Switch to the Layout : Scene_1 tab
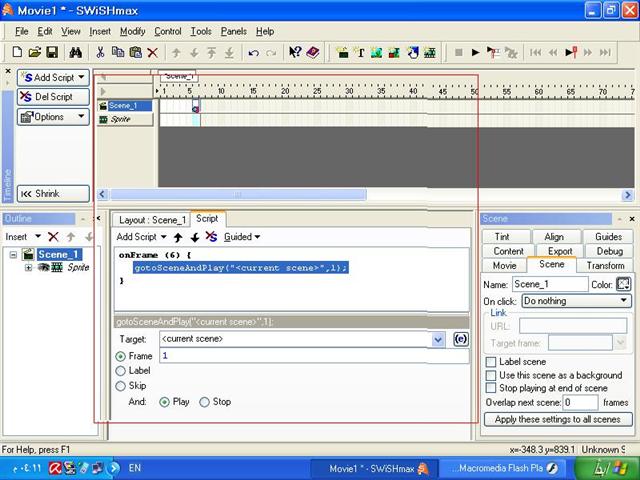 click(x=152, y=220)
